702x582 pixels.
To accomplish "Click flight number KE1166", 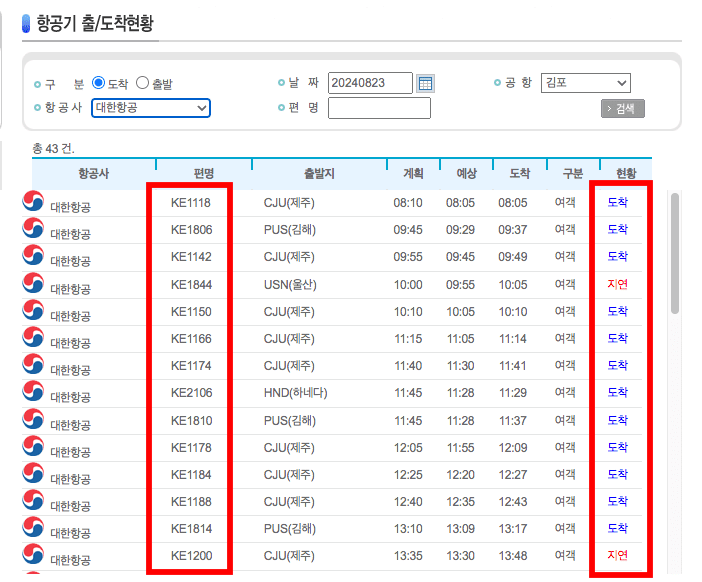I will (191, 338).
